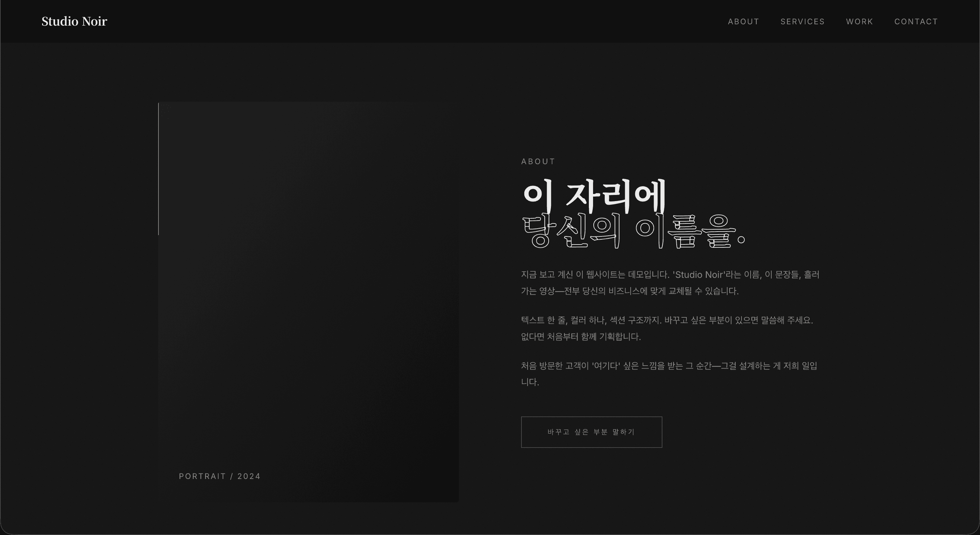Click the line starting 가는 영상—전부

(629, 291)
